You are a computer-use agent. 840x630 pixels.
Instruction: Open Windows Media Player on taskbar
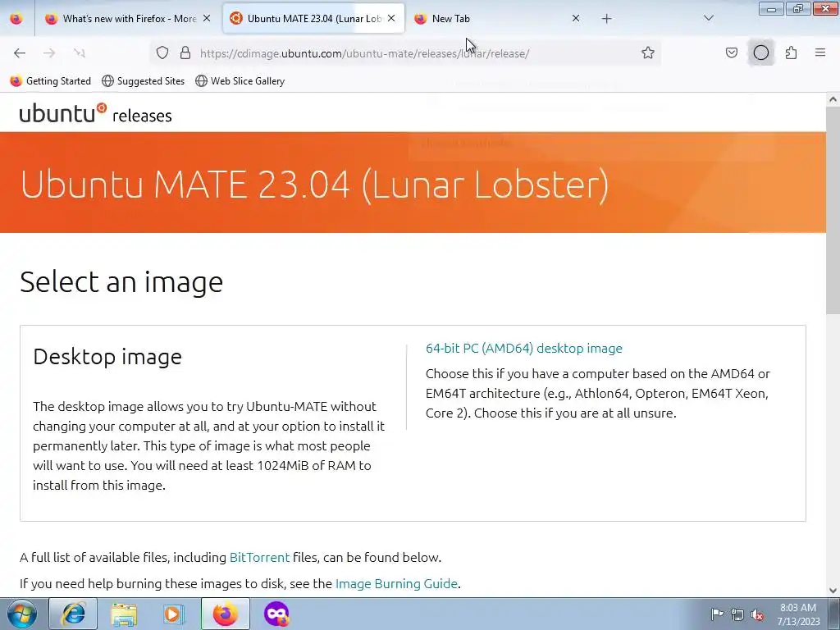point(174,614)
